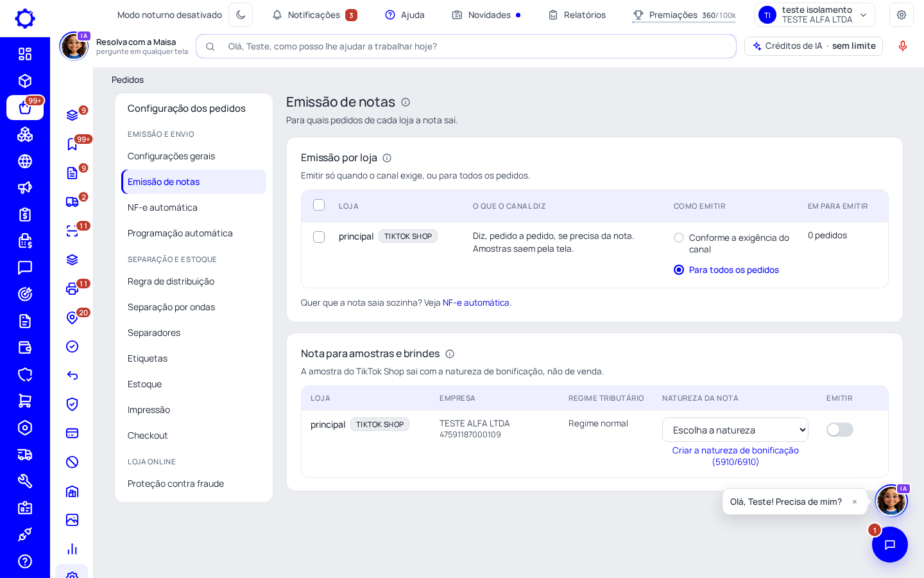Open the bar chart icon in the secondary sidebar
Image resolution: width=924 pixels, height=578 pixels.
(x=73, y=549)
